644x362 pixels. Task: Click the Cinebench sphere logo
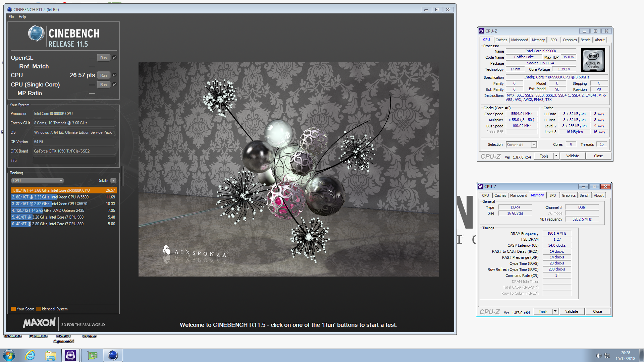tap(36, 34)
